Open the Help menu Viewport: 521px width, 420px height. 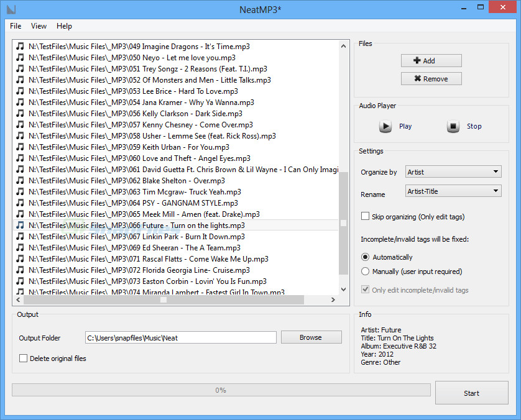click(64, 26)
